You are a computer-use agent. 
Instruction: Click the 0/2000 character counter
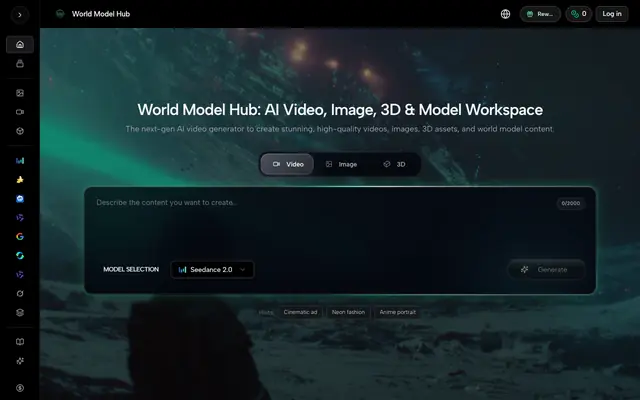coord(571,203)
